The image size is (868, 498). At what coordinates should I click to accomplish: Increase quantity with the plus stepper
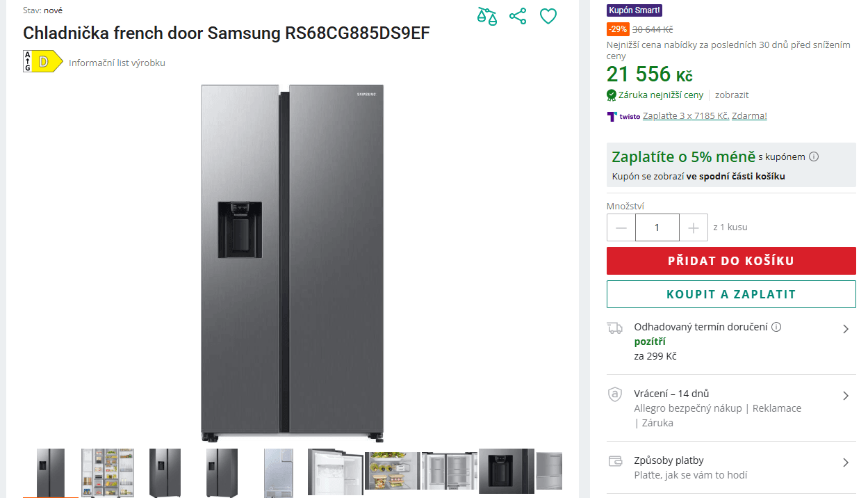click(694, 227)
